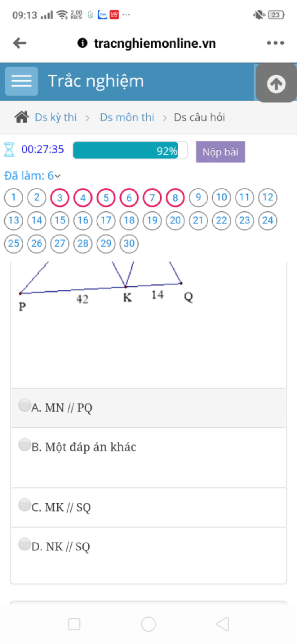Image resolution: width=297 pixels, height=644 pixels.
Task: Tap Android back navigation triangle
Action: pyautogui.click(x=223, y=624)
